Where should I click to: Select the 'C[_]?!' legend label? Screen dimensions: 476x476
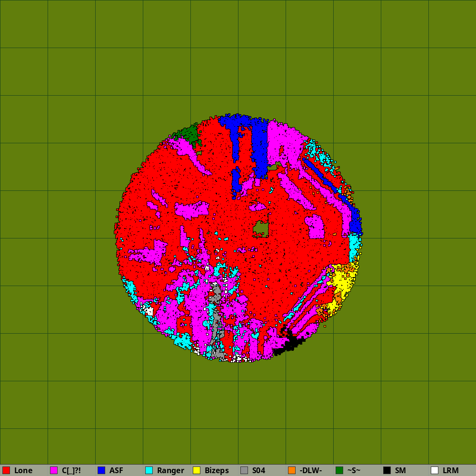pyautogui.click(x=71, y=471)
